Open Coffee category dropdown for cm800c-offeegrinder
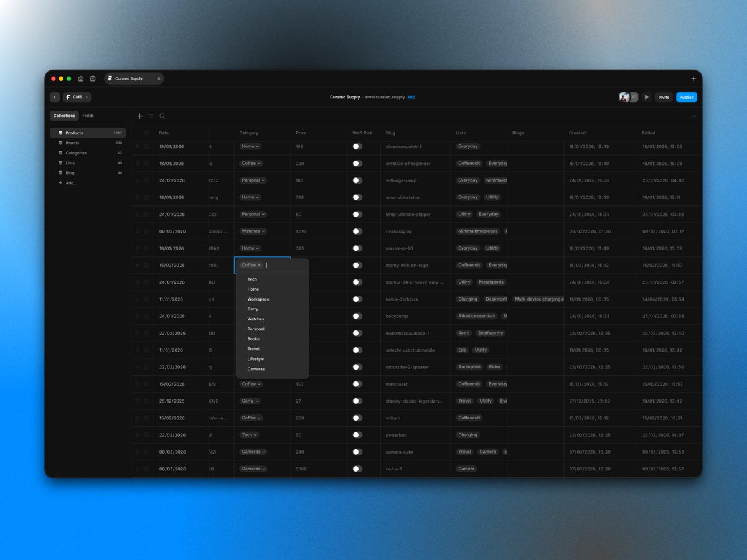 tap(251, 164)
